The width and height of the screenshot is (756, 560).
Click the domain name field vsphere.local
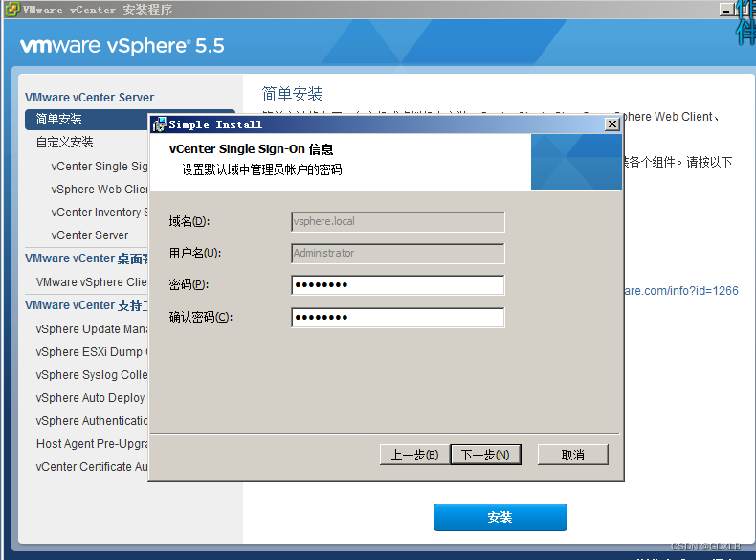pos(398,222)
